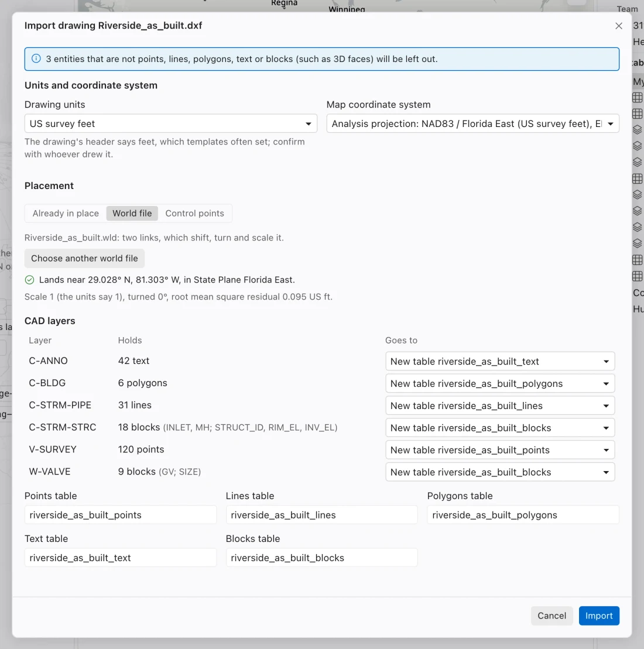
Task: Click the C-STRM-STRC layer name
Action: point(63,427)
